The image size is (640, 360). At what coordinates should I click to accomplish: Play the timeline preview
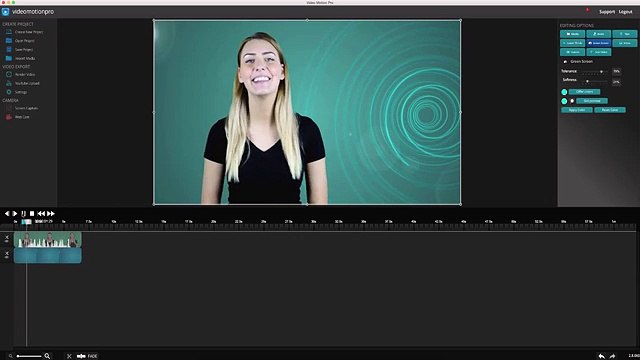(15, 213)
